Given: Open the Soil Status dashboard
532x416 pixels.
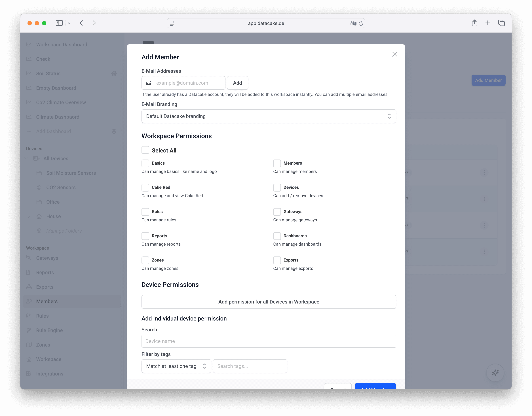Looking at the screenshot, I should pyautogui.click(x=48, y=73).
